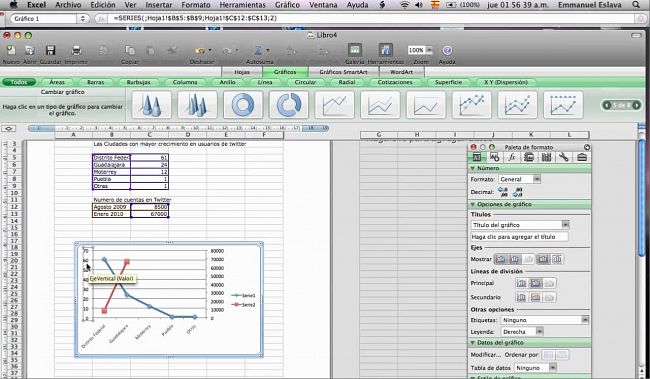The width and height of the screenshot is (650, 379).
Task: Click the Nuevo (new workbook) toolbar icon
Action: click(x=11, y=51)
